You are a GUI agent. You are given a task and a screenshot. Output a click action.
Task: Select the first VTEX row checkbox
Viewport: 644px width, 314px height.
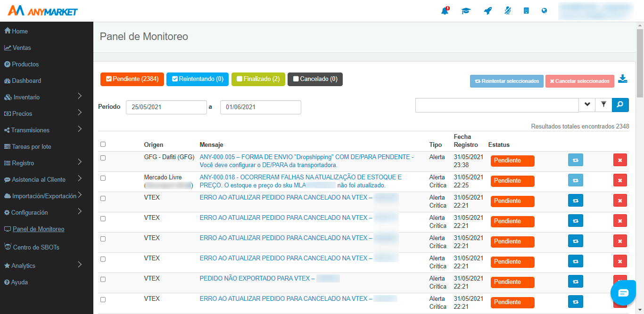point(103,199)
